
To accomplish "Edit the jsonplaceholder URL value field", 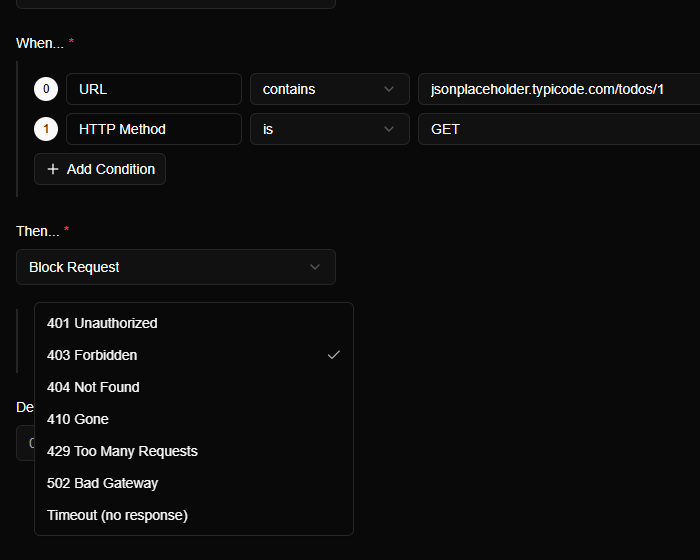I will [559, 89].
